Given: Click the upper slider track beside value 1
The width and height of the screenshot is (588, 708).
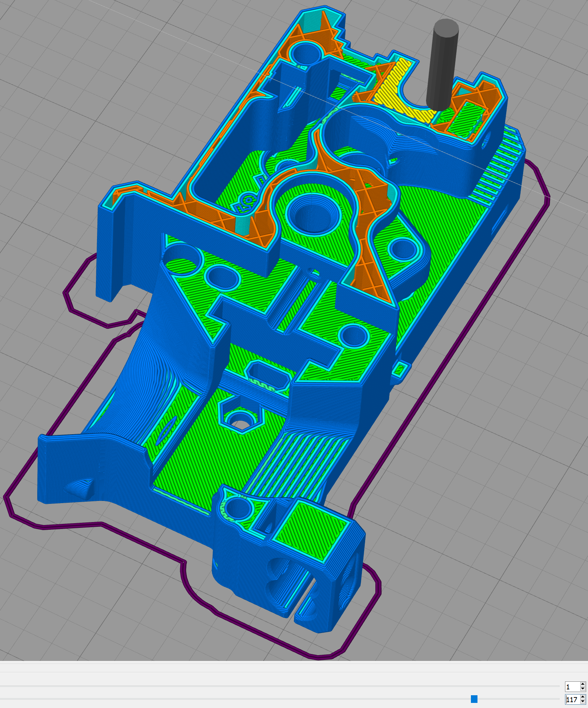Looking at the screenshot, I should (279, 686).
